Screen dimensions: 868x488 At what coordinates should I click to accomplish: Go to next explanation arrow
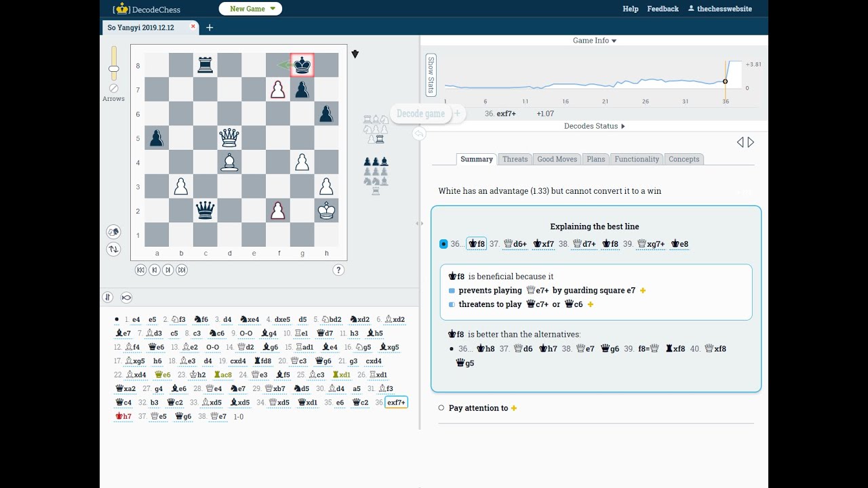click(x=751, y=142)
